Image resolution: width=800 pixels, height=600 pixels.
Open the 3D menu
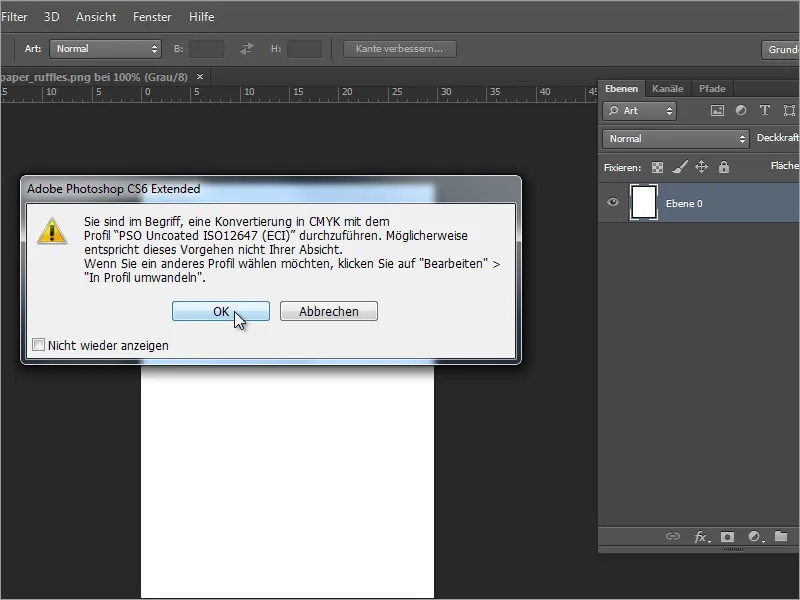coord(52,17)
